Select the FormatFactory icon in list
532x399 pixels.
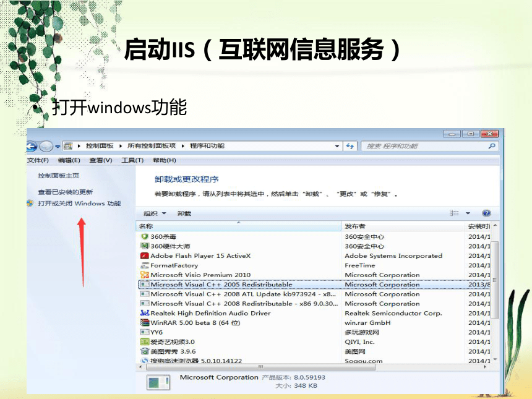[145, 265]
